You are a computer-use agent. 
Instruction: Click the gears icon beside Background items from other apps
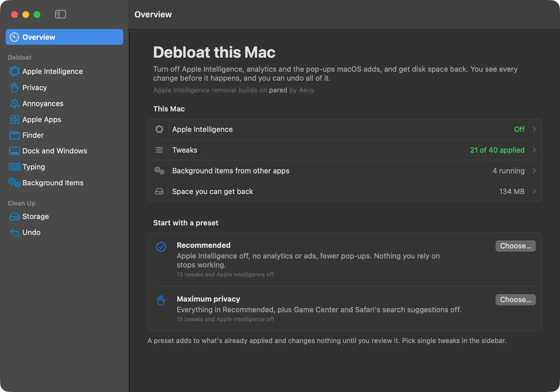[159, 170]
